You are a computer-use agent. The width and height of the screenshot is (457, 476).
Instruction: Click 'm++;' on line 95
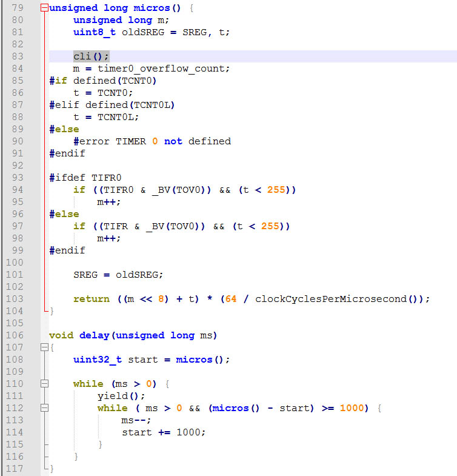click(108, 202)
